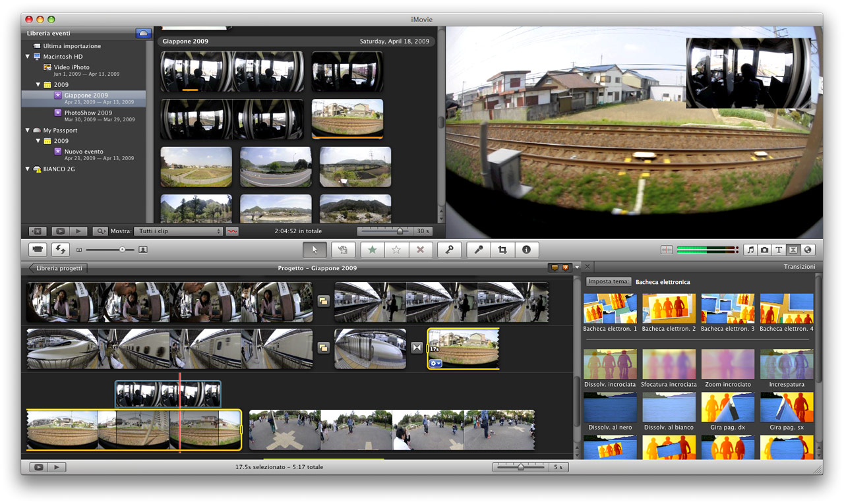844x504 pixels.
Task: Mark selection as favorite with green star
Action: [x=373, y=250]
